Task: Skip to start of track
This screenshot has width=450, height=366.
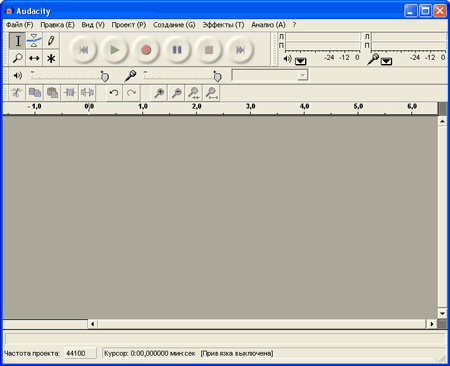Action: tap(83, 50)
